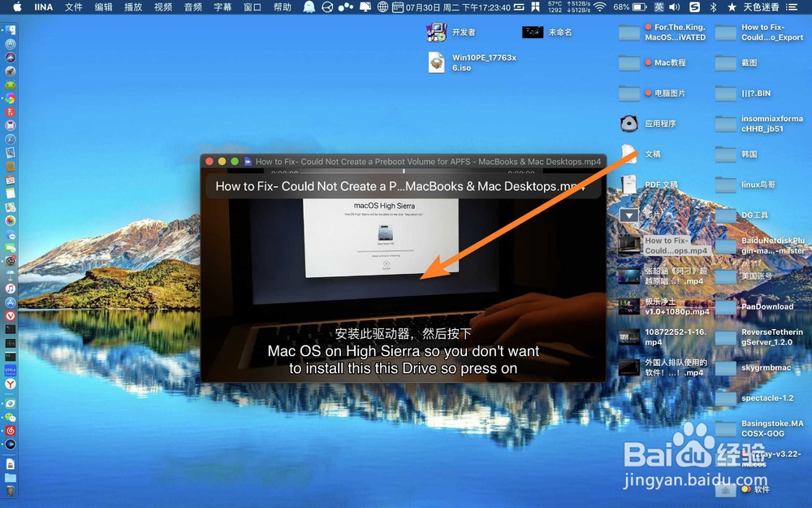Launch Siri from the Dock
Screen dimensions: 812x508
pyautogui.click(x=11, y=58)
